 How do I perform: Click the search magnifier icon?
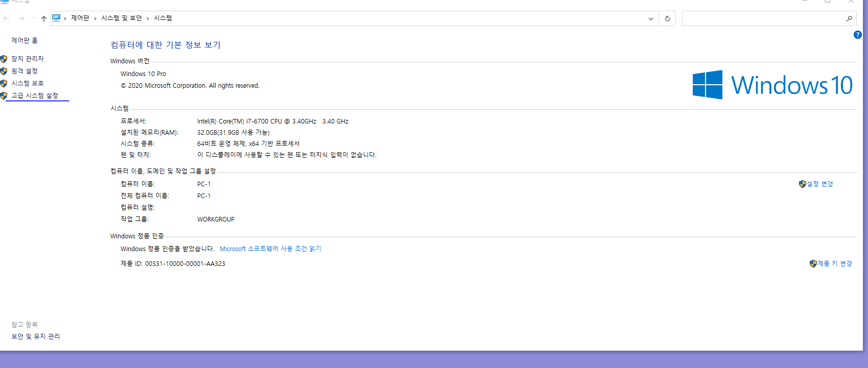849,18
